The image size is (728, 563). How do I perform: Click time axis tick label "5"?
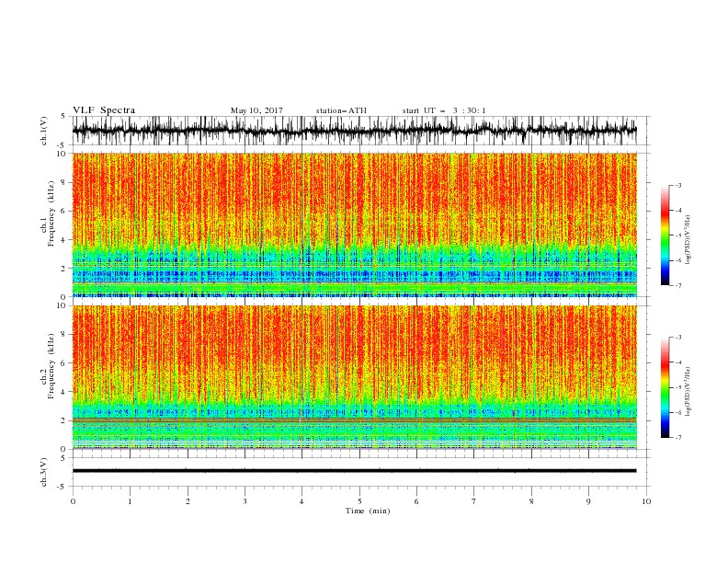[359, 501]
